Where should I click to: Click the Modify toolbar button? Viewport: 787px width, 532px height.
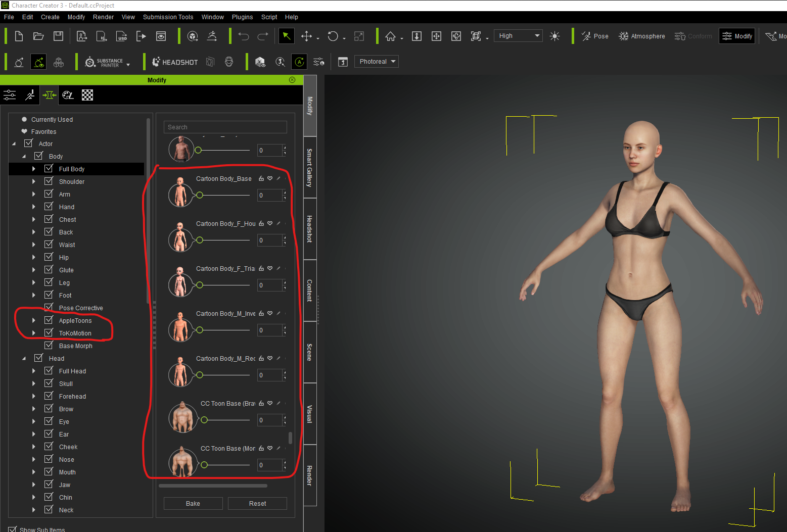point(737,36)
